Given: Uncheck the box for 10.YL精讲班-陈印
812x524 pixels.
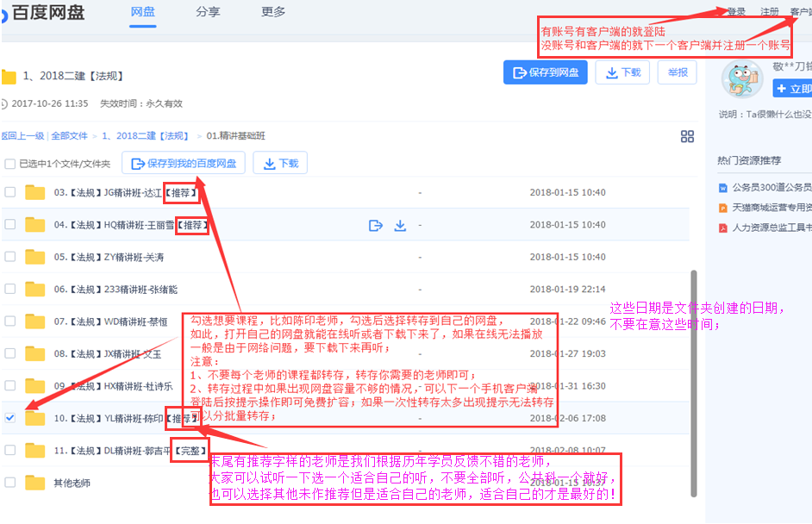Looking at the screenshot, I should pos(9,418).
